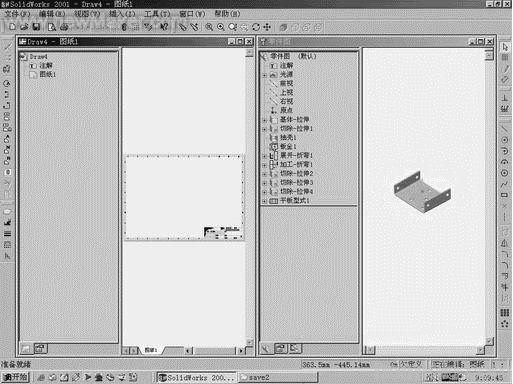Open the 帮助(H) menu
This screenshot has height=384, width=513.
click(227, 14)
